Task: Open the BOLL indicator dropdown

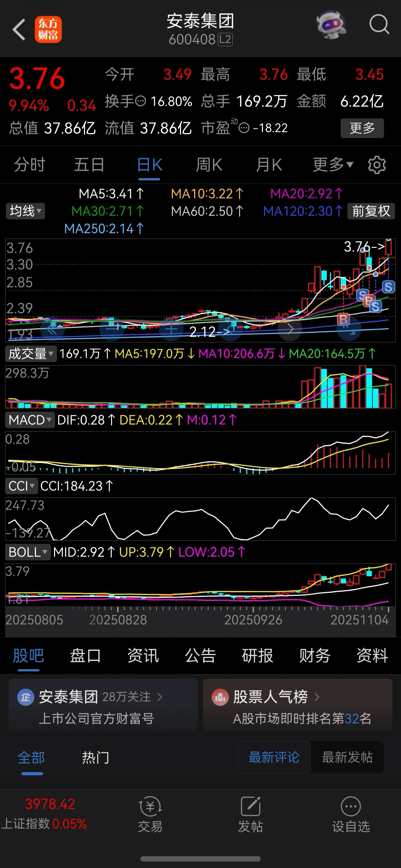Action: (28, 552)
